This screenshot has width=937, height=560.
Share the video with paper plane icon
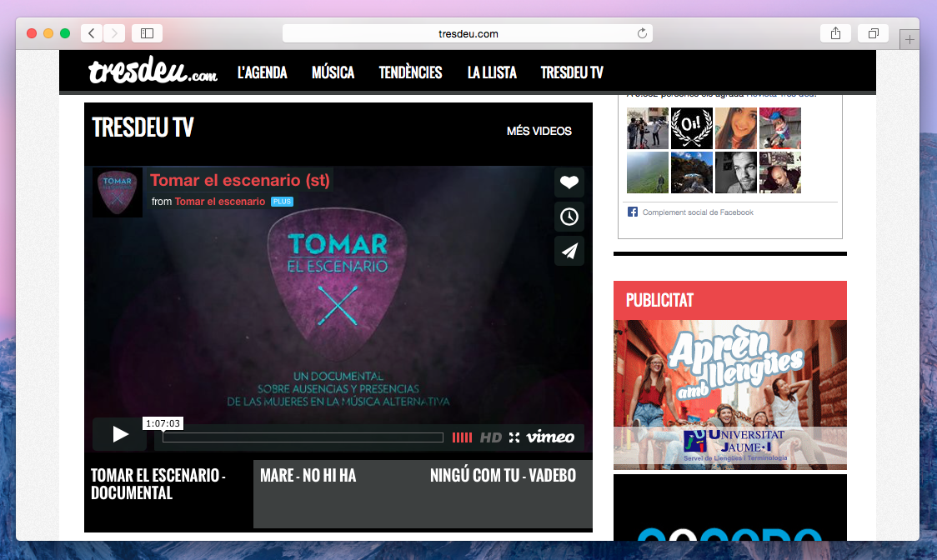pos(569,251)
